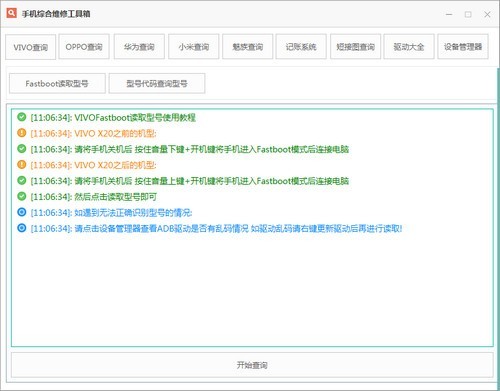500x391 pixels.
Task: Click 型号代码查询型号 button
Action: pos(157,83)
